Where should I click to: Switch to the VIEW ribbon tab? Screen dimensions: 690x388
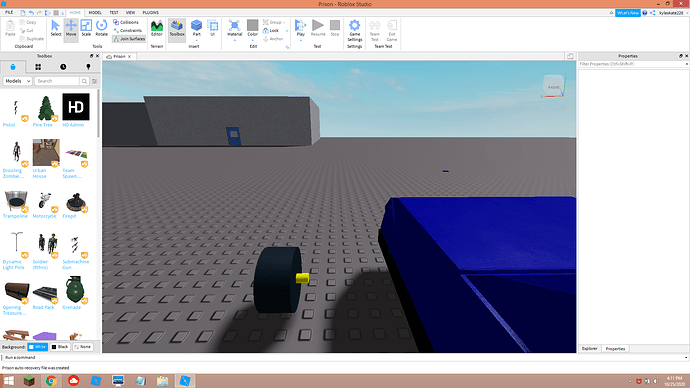click(x=130, y=13)
